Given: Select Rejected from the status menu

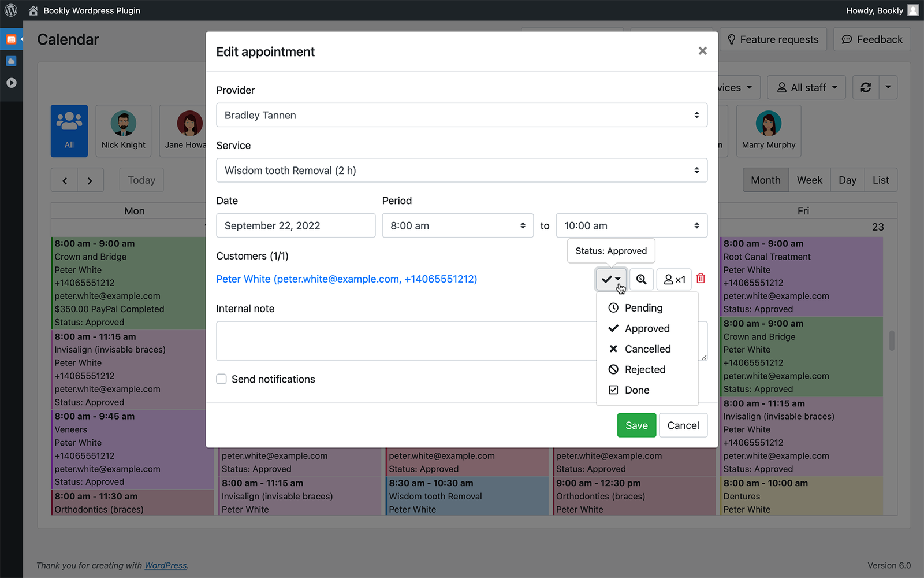Looking at the screenshot, I should pos(645,369).
